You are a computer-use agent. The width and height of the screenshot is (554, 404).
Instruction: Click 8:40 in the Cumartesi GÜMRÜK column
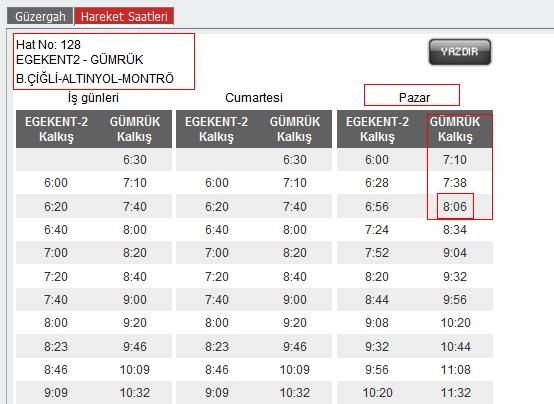(x=295, y=276)
